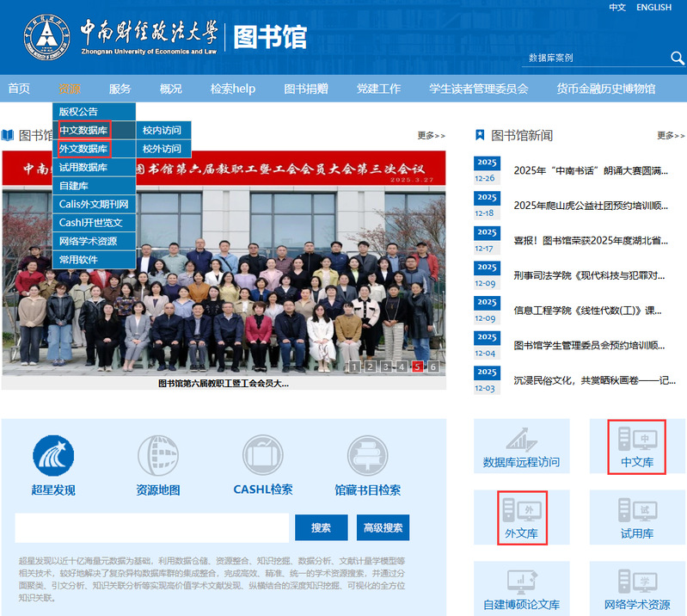Open the 数据库远程访问 tile
This screenshot has width=687, height=616.
click(521, 446)
